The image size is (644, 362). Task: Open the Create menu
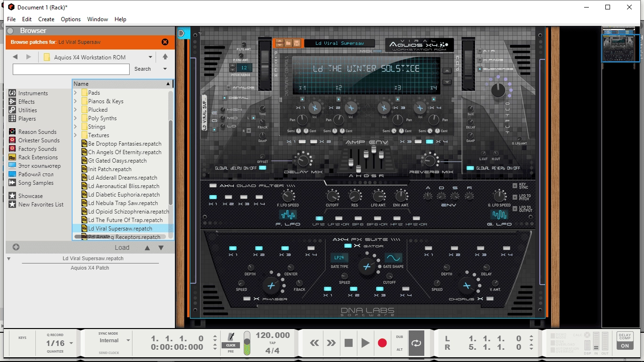(46, 19)
